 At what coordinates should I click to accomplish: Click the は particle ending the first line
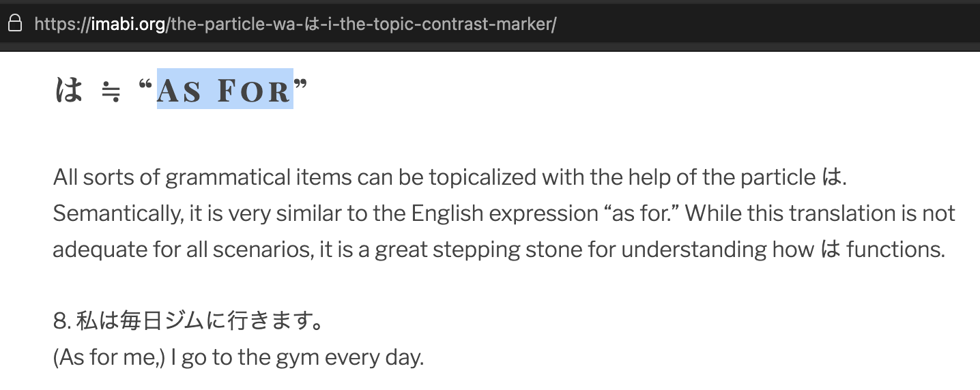[830, 178]
